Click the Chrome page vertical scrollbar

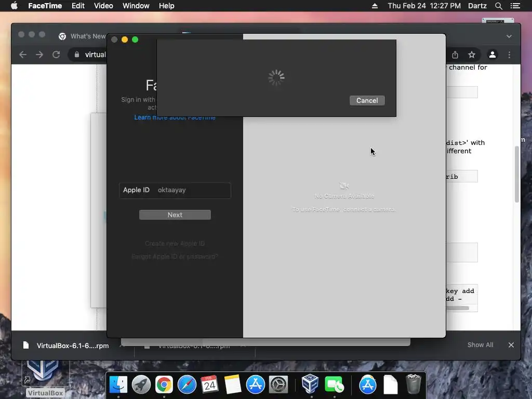517,174
